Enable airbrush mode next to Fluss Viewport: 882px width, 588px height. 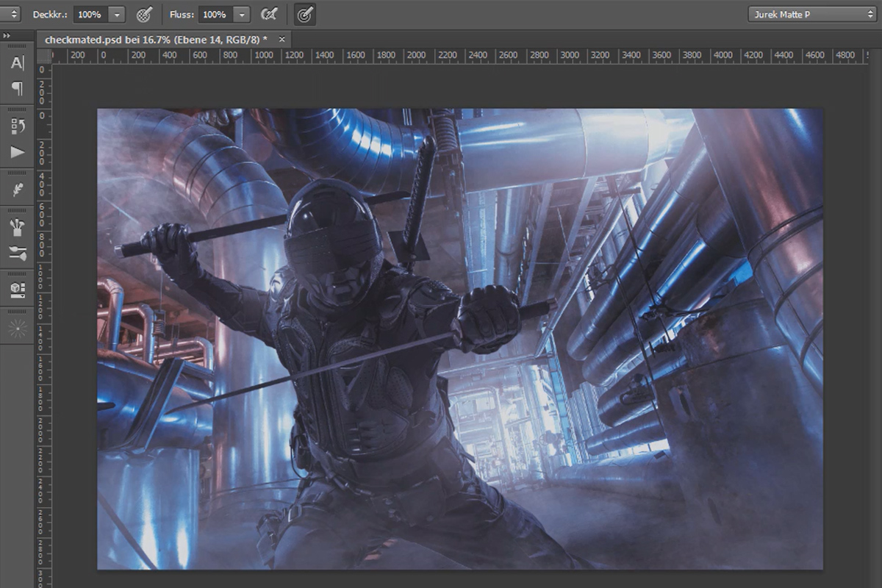(269, 14)
